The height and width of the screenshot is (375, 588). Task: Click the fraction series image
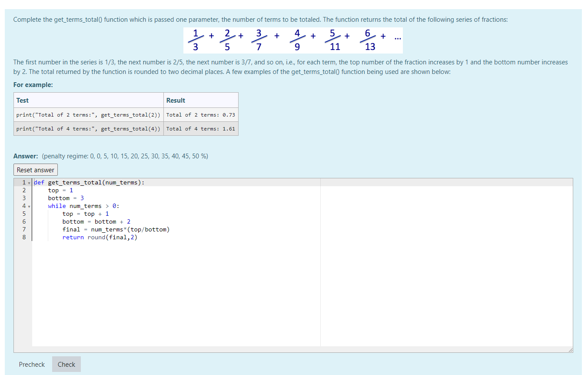(293, 40)
